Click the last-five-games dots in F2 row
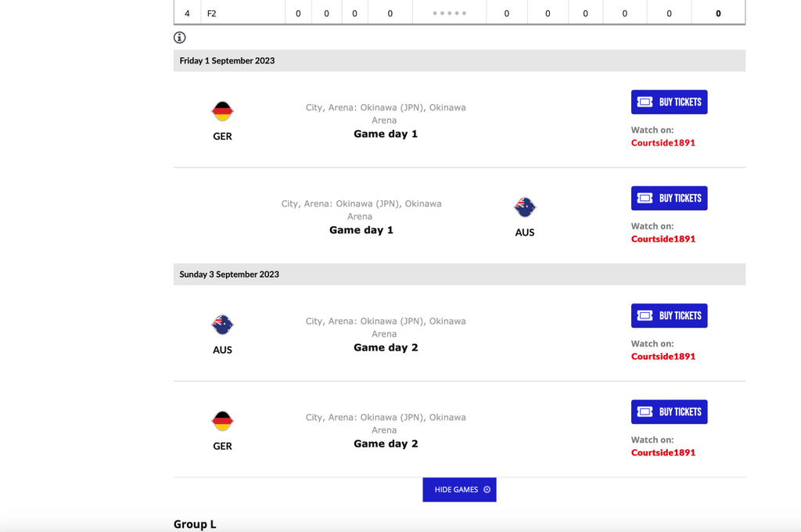Viewport: 801px width, 532px height. point(449,13)
